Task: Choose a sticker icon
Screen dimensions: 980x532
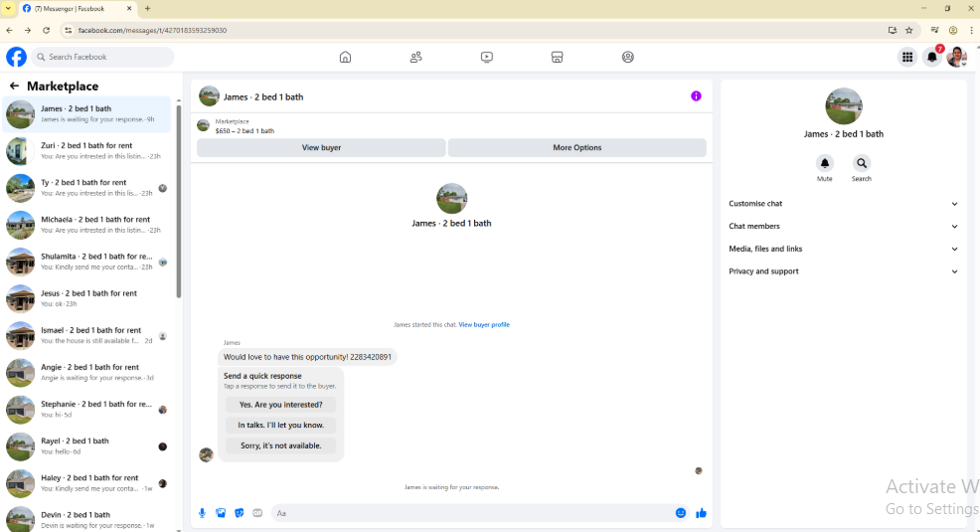Action: tap(239, 513)
